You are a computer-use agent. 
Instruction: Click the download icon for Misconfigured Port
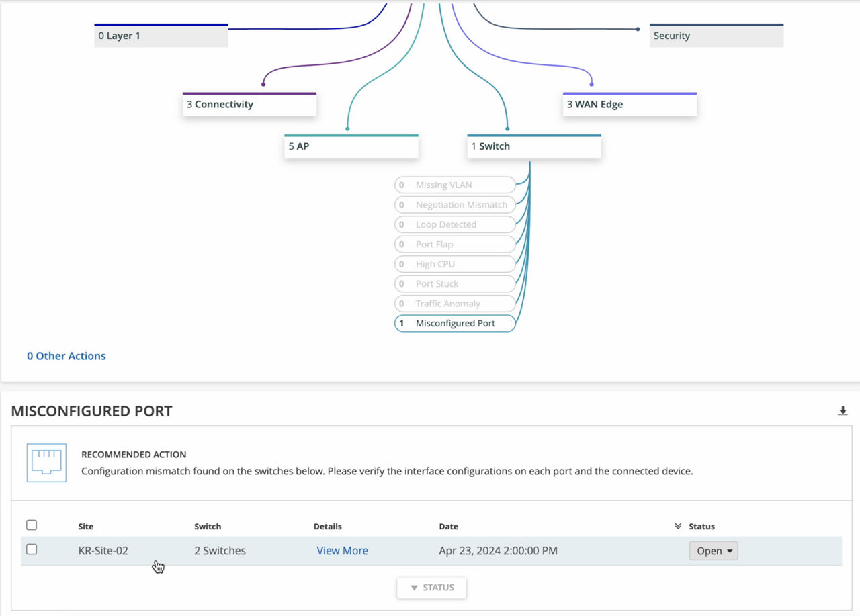[843, 411]
